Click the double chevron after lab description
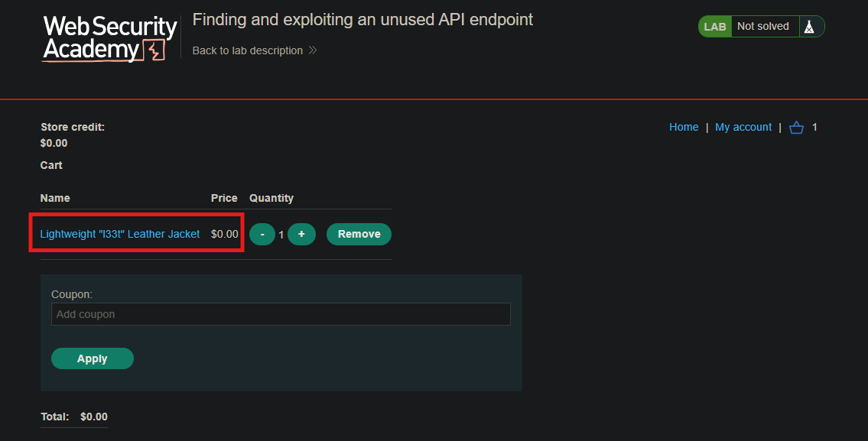The height and width of the screenshot is (441, 868). pos(313,50)
